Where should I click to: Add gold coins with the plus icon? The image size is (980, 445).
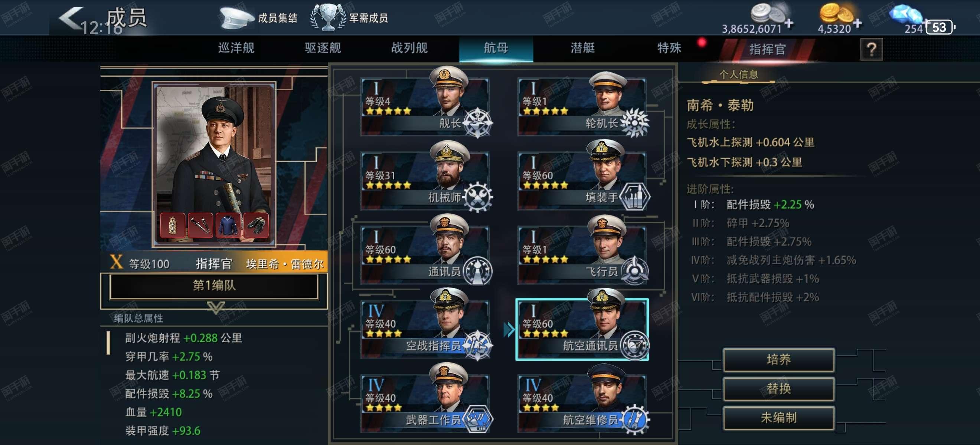point(857,24)
